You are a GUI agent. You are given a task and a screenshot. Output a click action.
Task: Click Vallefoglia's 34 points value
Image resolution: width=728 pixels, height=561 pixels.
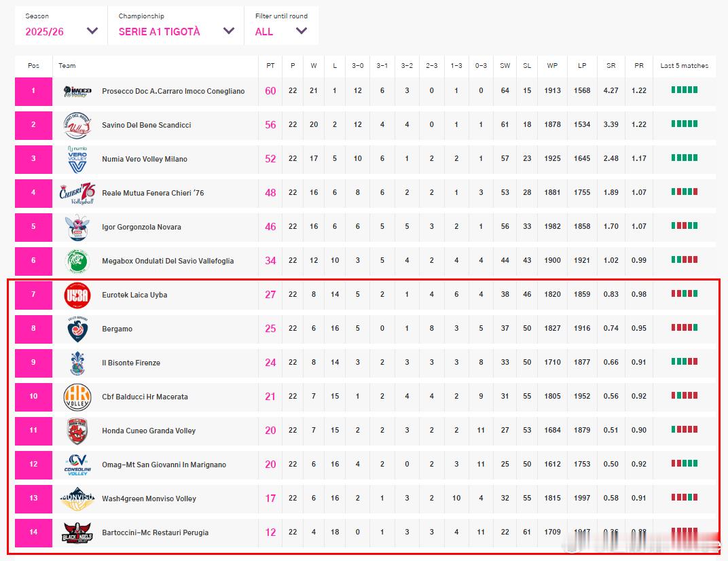[270, 261]
